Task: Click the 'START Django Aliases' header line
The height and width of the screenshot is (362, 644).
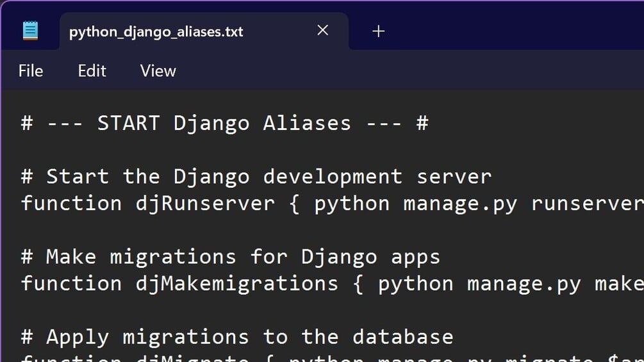Action: click(225, 123)
